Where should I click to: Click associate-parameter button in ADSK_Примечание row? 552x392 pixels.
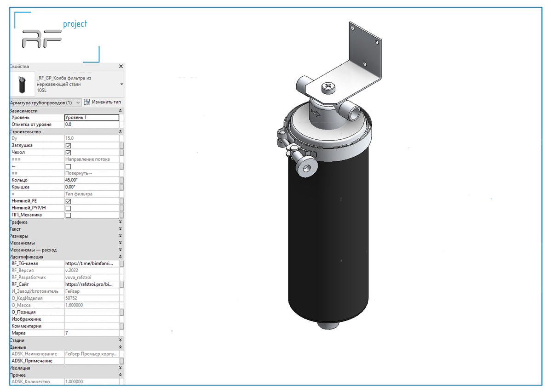point(121,361)
